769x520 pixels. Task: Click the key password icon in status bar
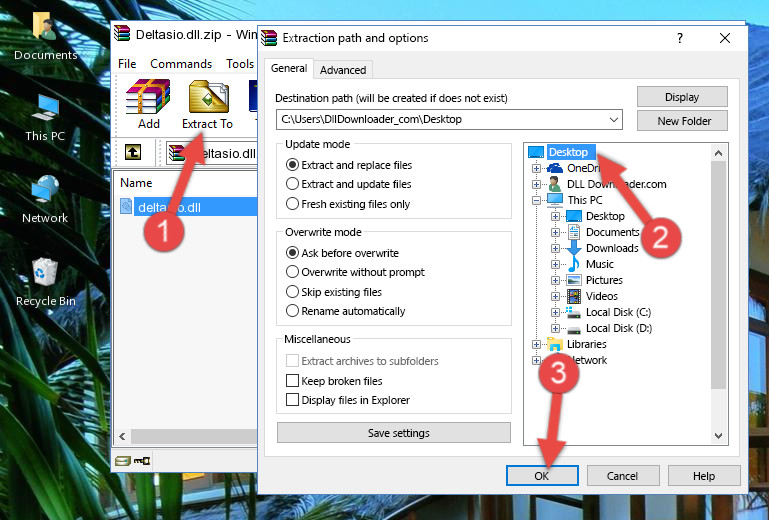tap(142, 461)
